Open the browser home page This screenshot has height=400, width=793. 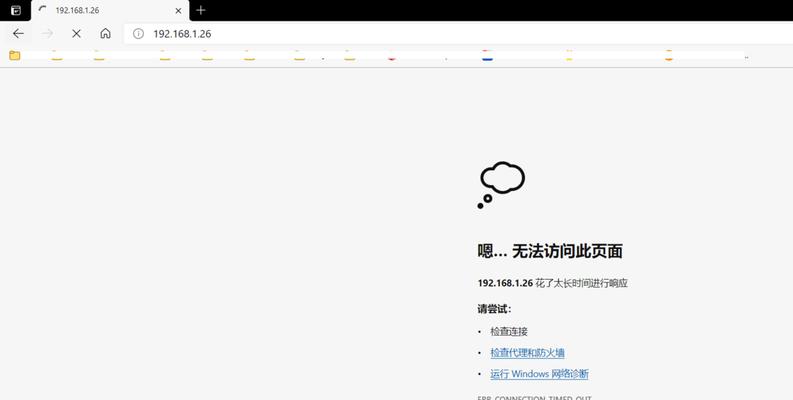click(x=105, y=33)
